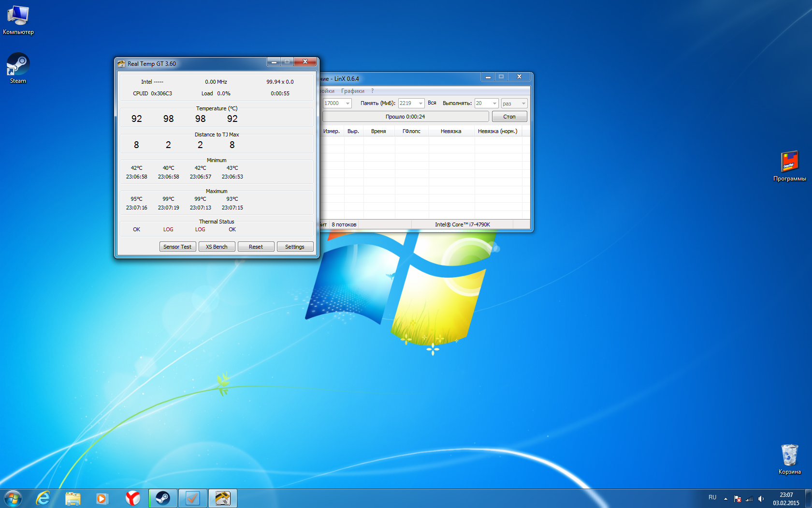The width and height of the screenshot is (812, 508).
Task: Open Windows Explorer from the taskbar
Action: 72,498
